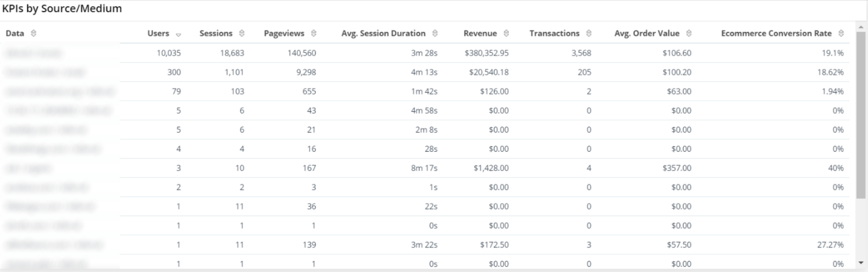Sort table by Pageviews sort icon
The height and width of the screenshot is (272, 868).
pyautogui.click(x=313, y=33)
